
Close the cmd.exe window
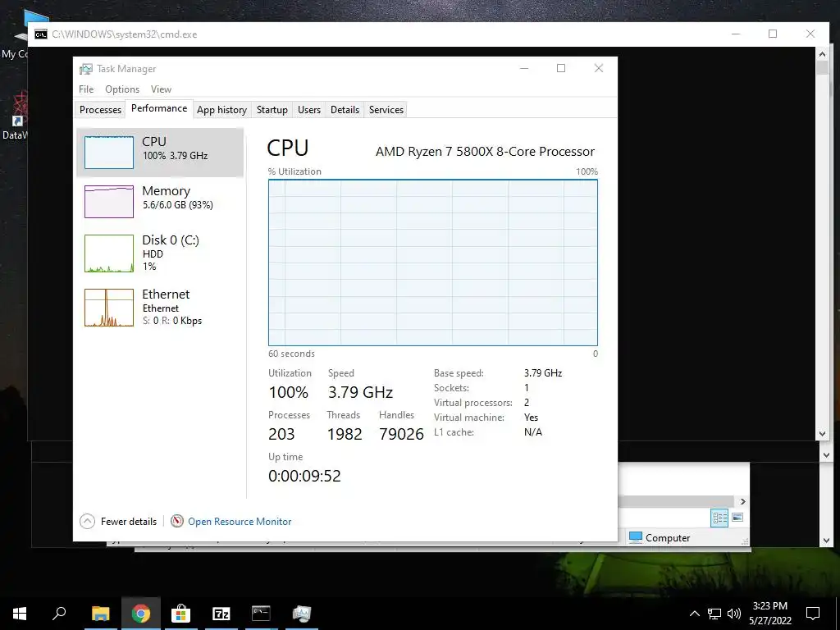tap(810, 34)
